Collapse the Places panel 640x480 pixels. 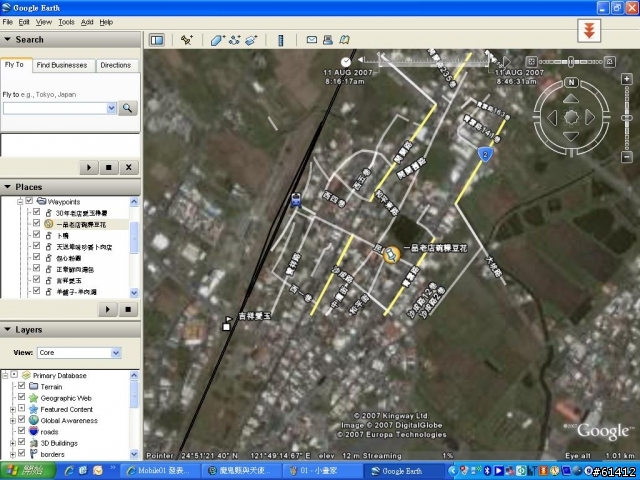pos(7,187)
